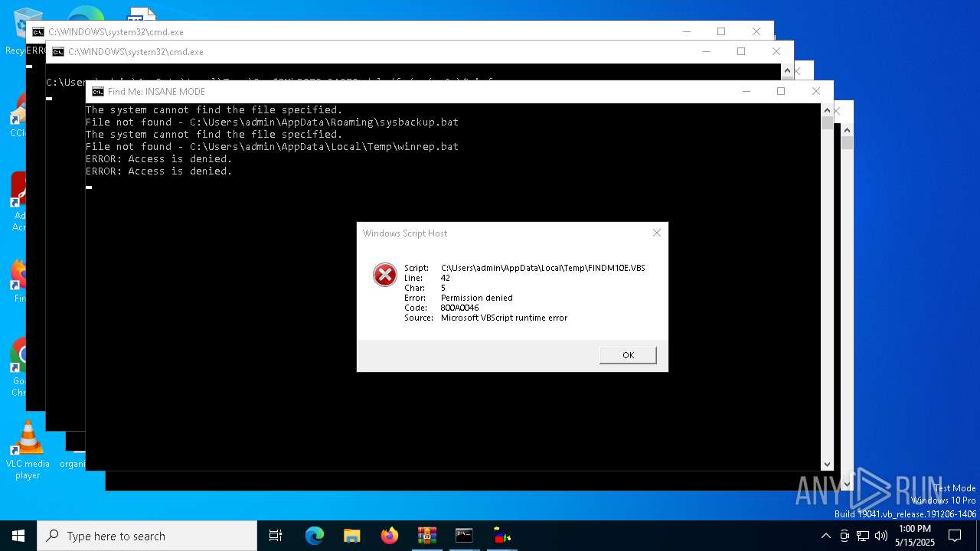Screen dimensions: 980x551
Task: Open WinRAR from the taskbar
Action: click(x=426, y=536)
